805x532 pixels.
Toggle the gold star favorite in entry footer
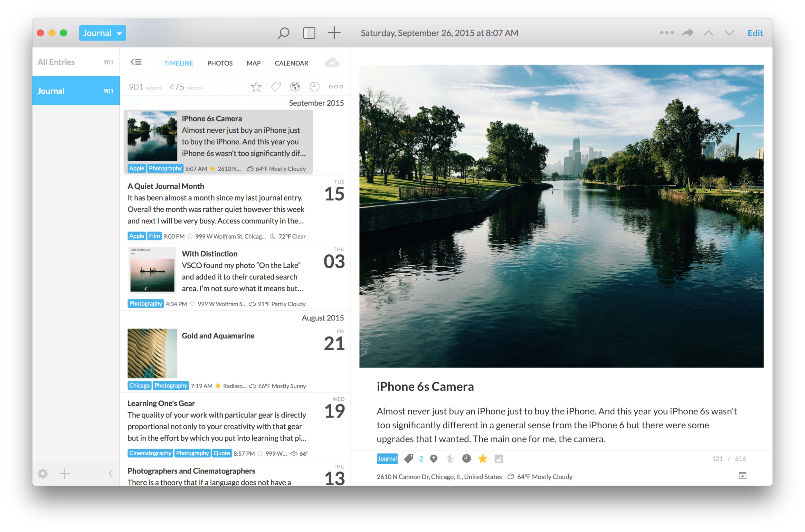tap(482, 459)
